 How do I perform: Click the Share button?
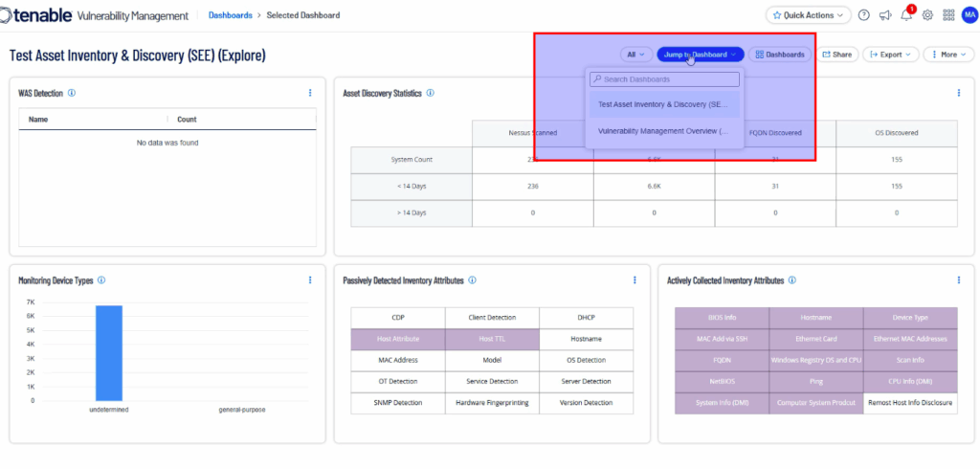click(836, 55)
